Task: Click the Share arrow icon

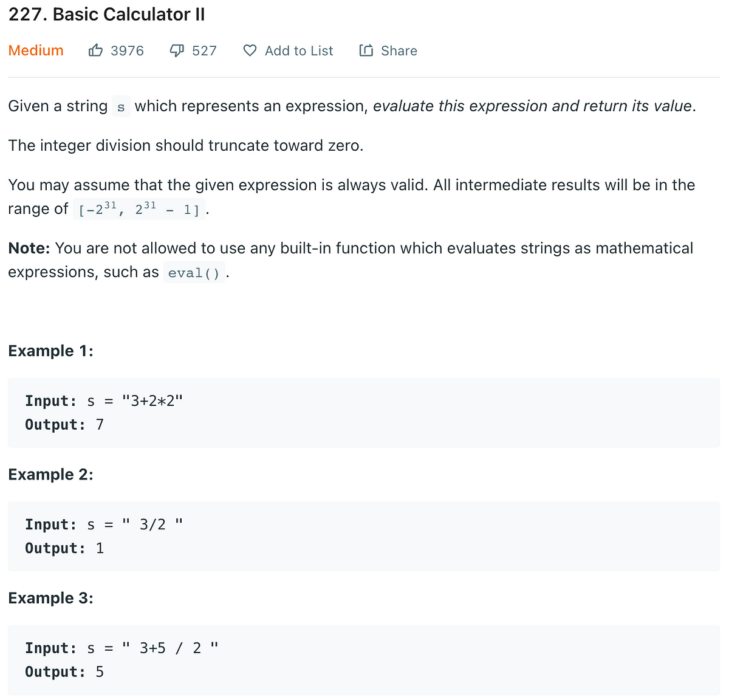Action: click(x=366, y=50)
